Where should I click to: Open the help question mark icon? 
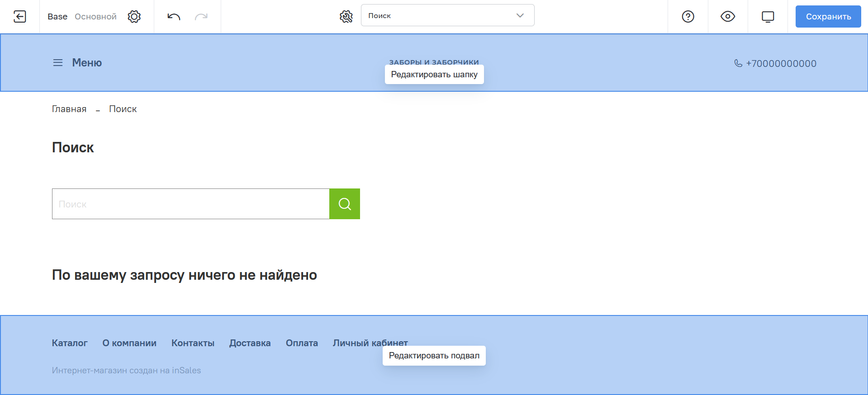pyautogui.click(x=688, y=17)
